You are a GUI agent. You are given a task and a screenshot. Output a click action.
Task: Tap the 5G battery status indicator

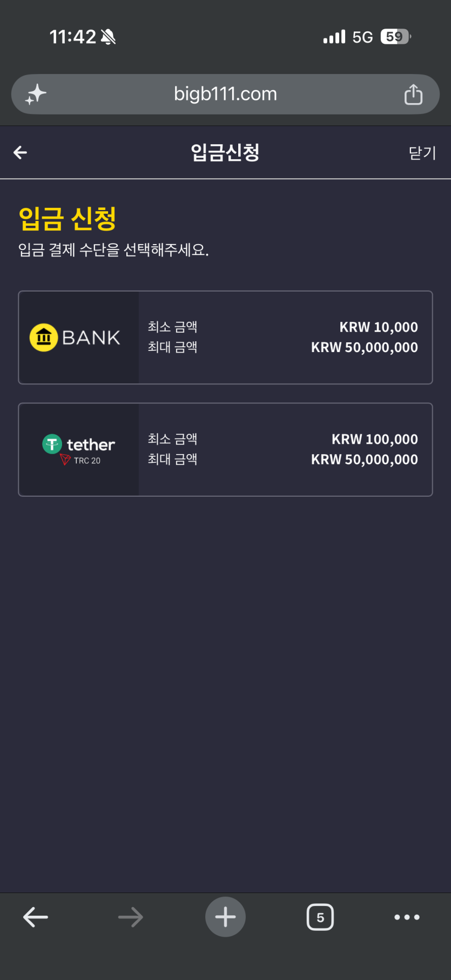(x=396, y=37)
